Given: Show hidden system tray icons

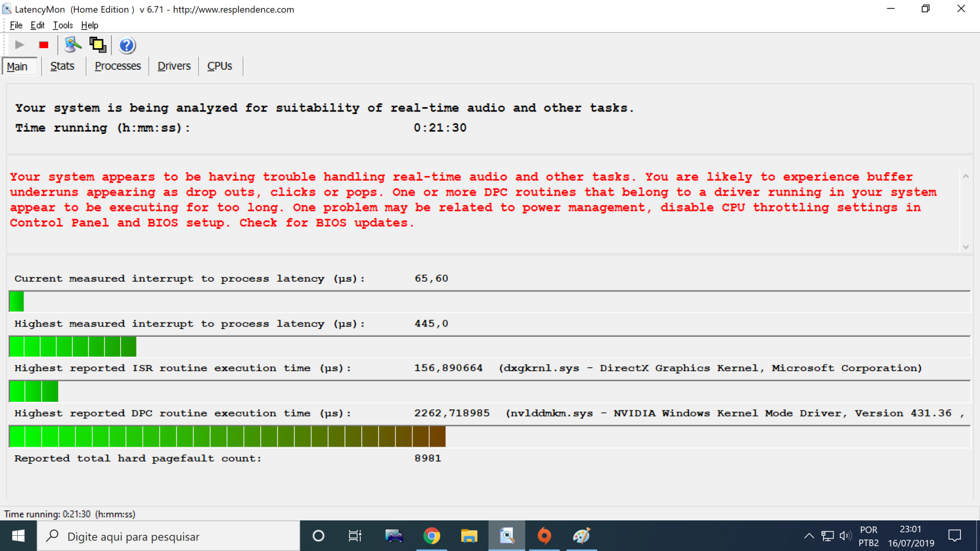Looking at the screenshot, I should [x=809, y=536].
